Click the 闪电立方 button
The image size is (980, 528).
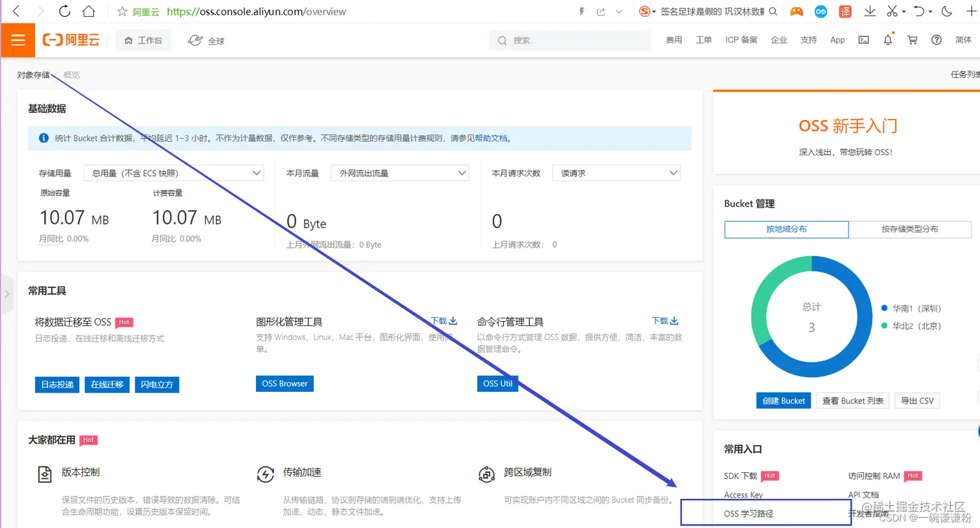click(x=157, y=385)
